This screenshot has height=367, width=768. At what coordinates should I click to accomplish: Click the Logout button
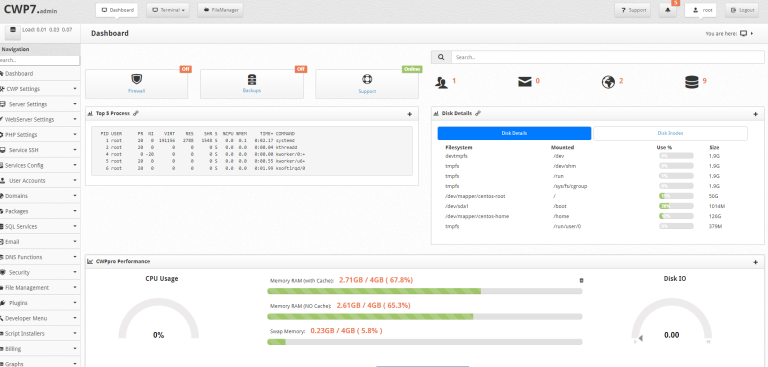tap(742, 10)
